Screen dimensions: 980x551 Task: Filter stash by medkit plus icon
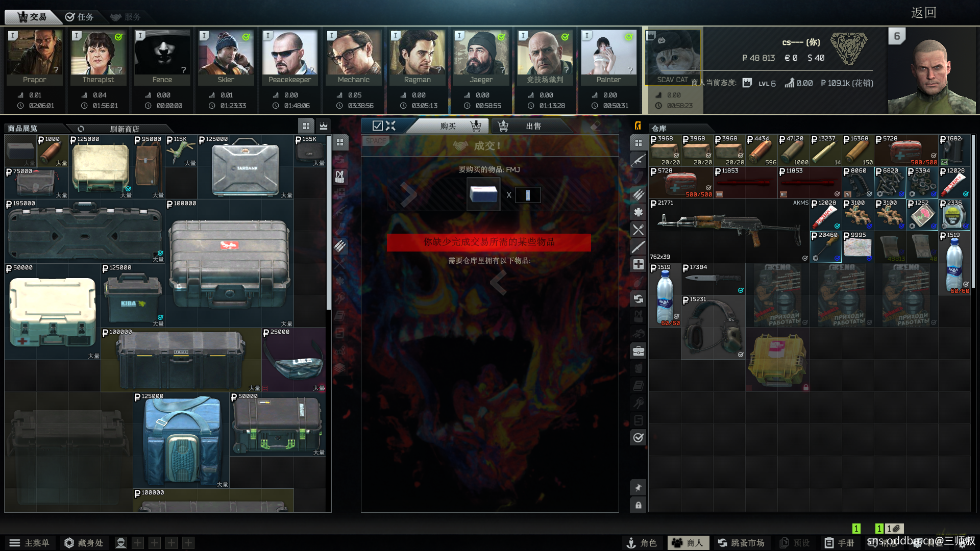[x=638, y=264]
